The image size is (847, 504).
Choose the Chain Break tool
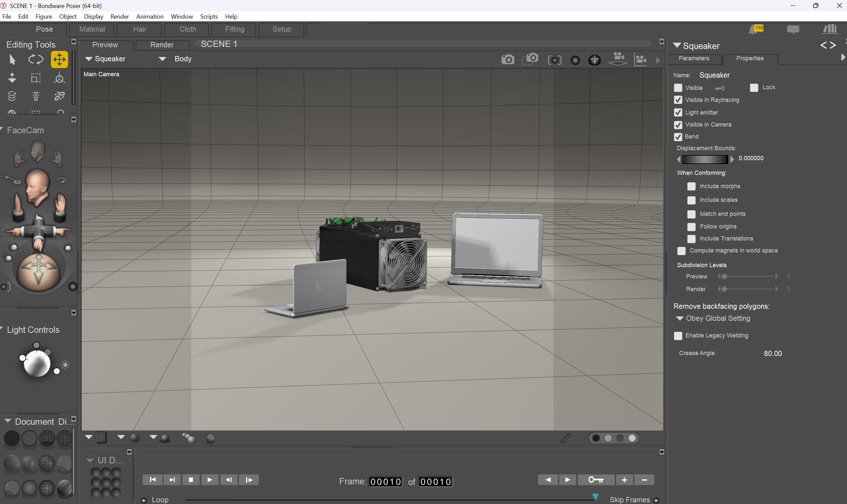pyautogui.click(x=59, y=97)
